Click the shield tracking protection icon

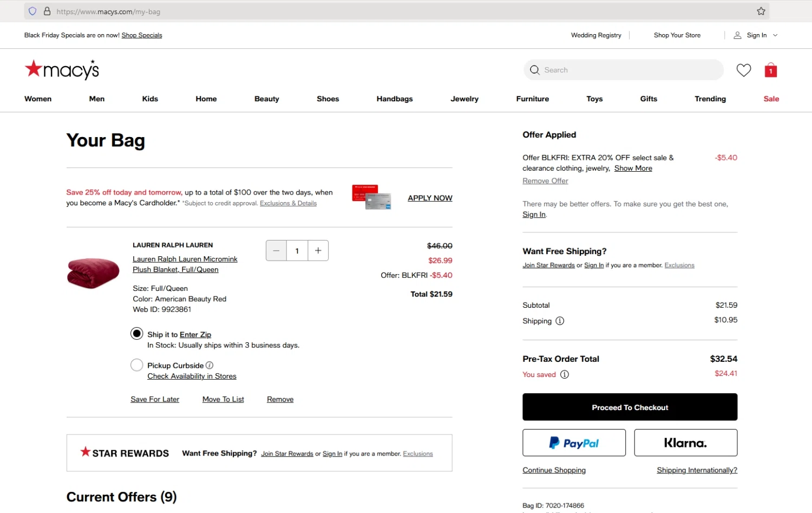tap(32, 11)
